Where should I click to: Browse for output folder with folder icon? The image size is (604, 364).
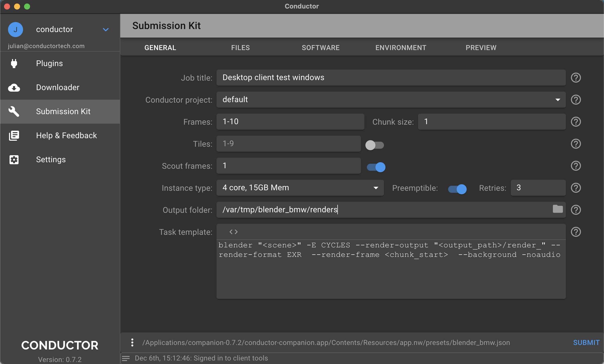(x=558, y=209)
